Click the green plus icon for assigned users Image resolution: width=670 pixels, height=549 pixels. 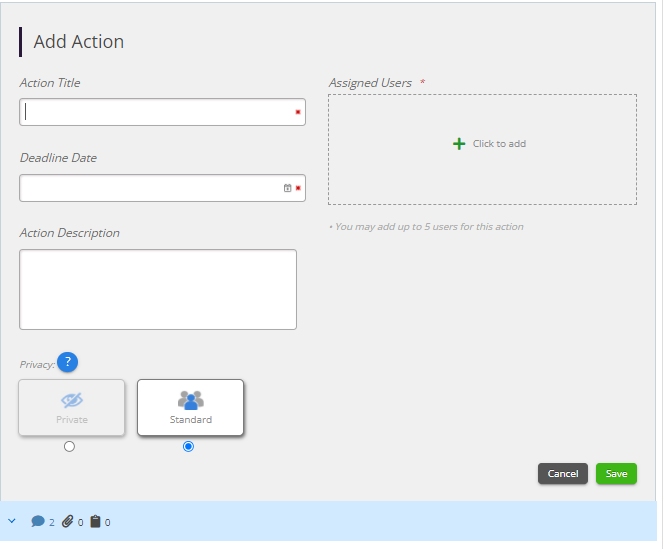click(x=459, y=144)
